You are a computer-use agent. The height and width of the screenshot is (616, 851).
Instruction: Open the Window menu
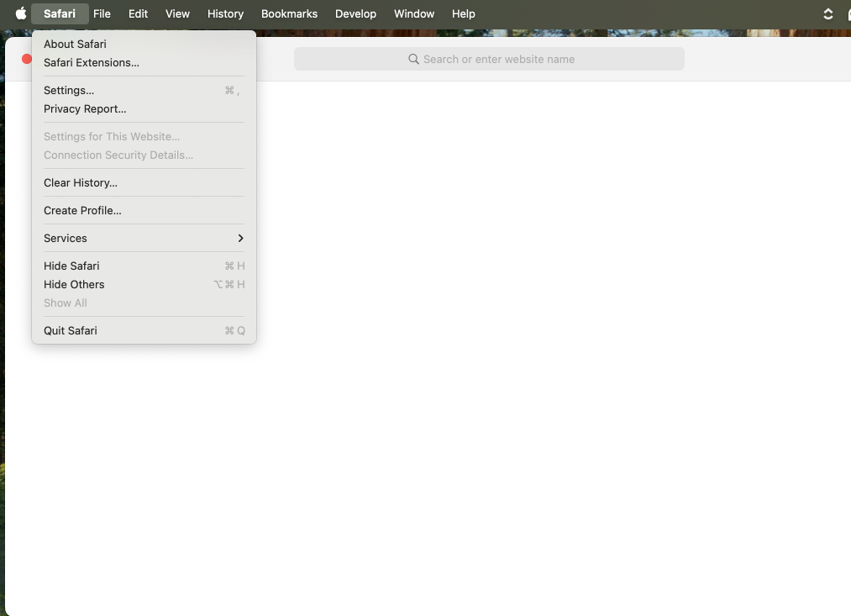[414, 13]
